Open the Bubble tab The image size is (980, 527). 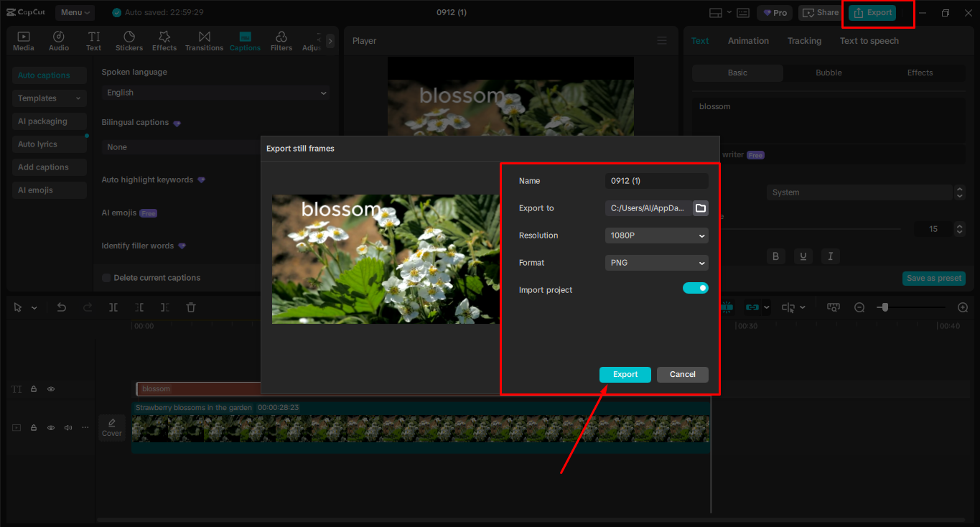coord(829,73)
